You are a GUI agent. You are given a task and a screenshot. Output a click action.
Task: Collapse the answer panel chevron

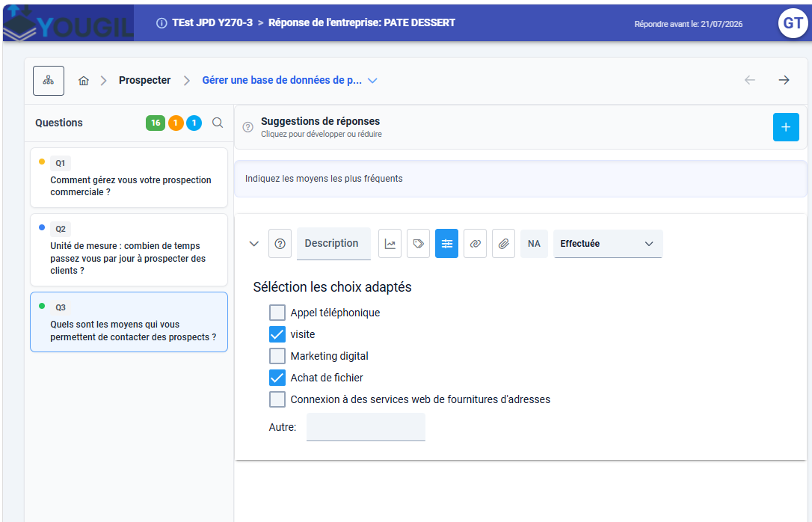(253, 243)
